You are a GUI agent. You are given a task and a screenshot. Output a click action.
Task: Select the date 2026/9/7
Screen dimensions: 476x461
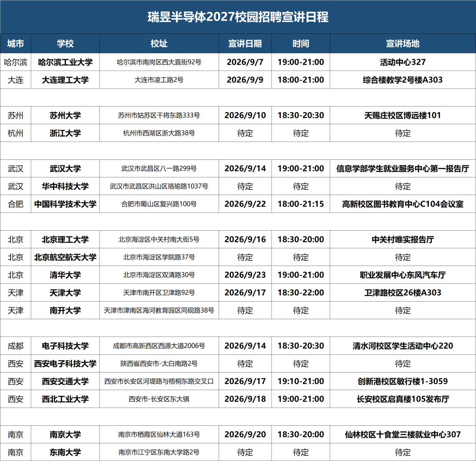pyautogui.click(x=245, y=62)
